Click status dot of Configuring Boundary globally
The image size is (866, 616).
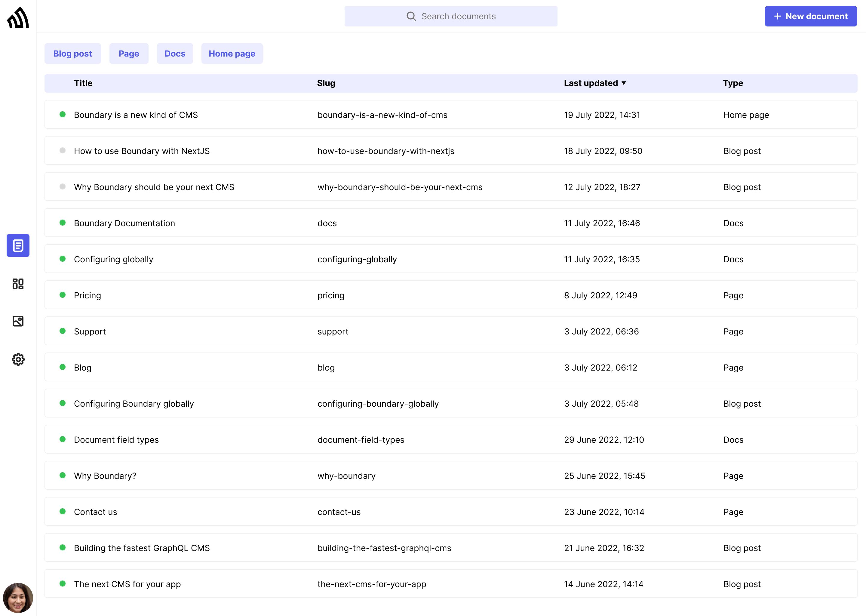pos(63,403)
